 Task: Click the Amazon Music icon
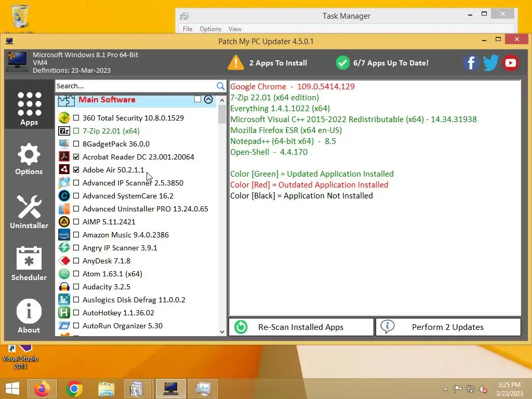[x=64, y=235]
